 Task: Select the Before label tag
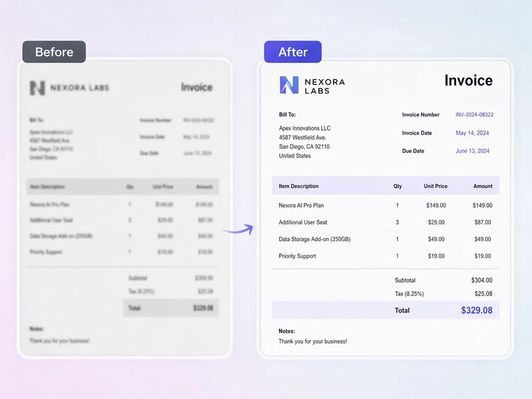coord(54,52)
